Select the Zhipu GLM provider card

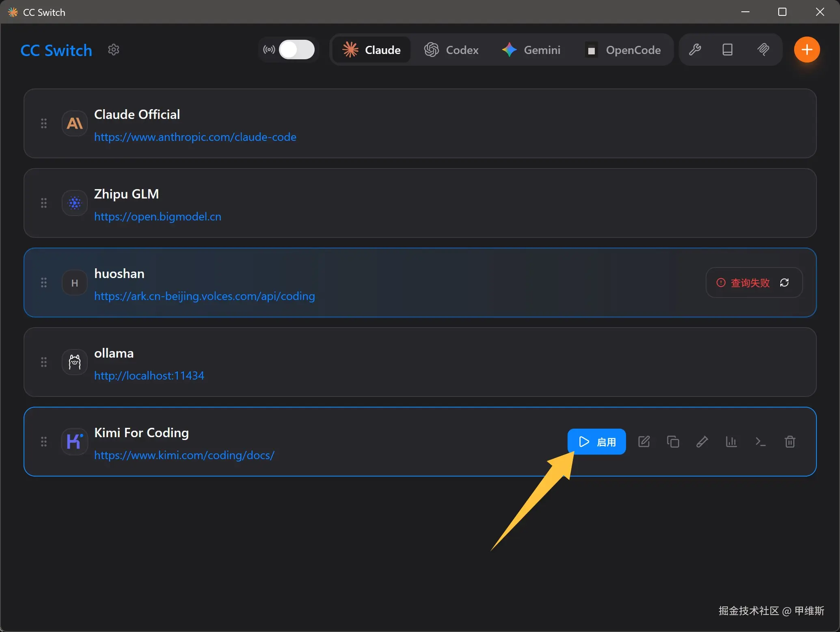point(447,203)
